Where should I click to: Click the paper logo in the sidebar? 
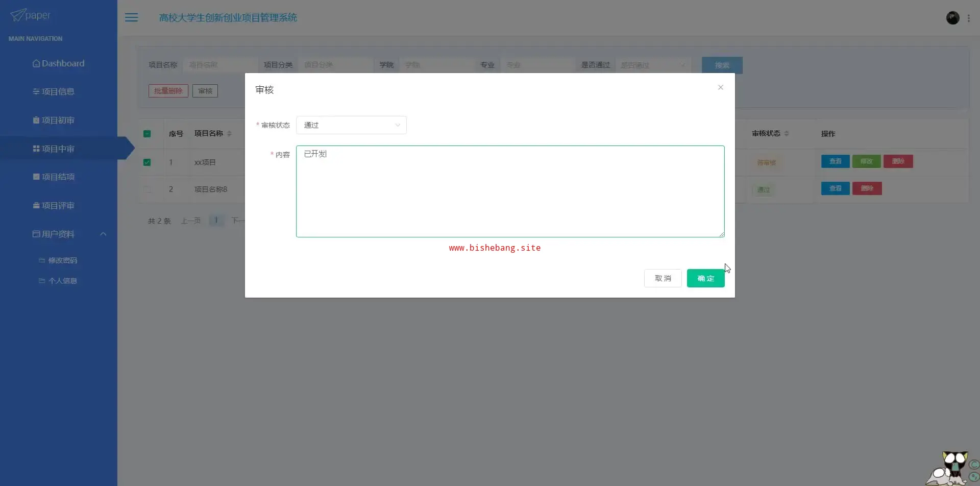tap(31, 15)
